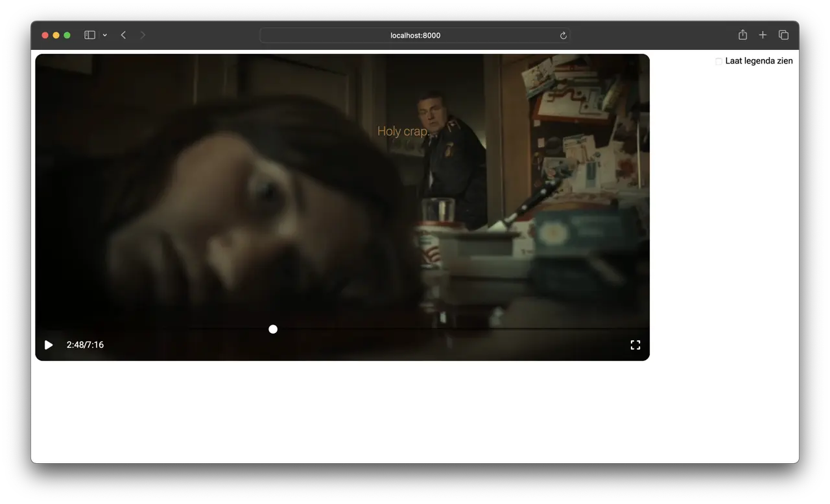This screenshot has height=504, width=830.
Task: Click the video progress slider knob
Action: click(x=273, y=329)
